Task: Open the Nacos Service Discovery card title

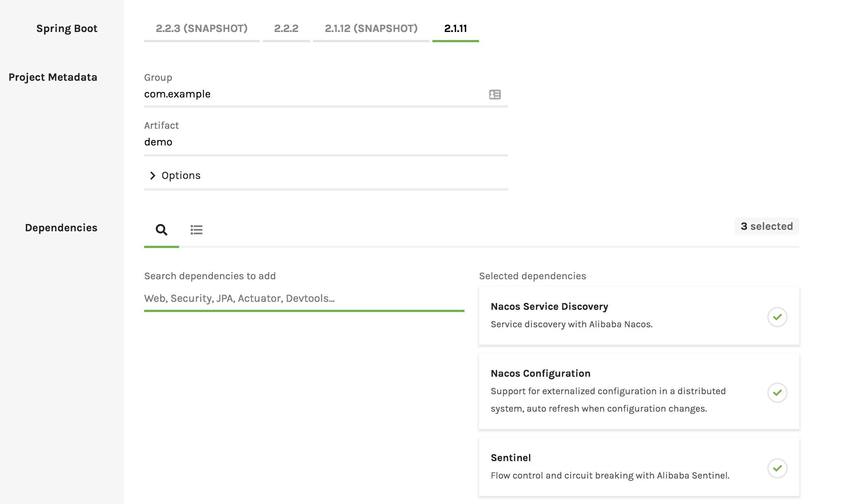Action: tap(549, 307)
